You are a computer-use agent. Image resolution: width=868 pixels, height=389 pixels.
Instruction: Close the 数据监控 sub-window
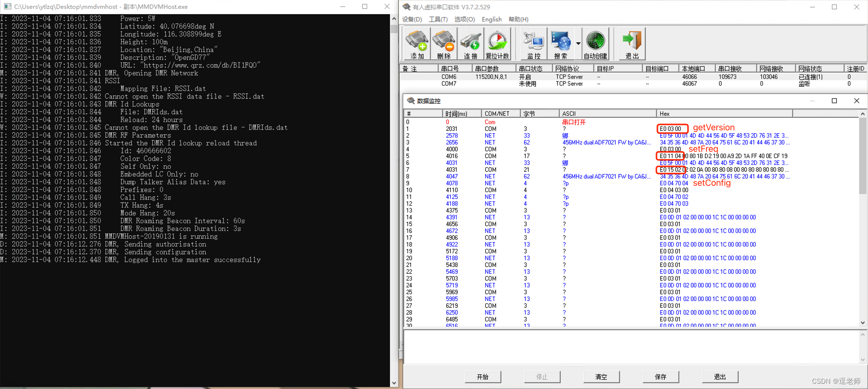coord(857,101)
